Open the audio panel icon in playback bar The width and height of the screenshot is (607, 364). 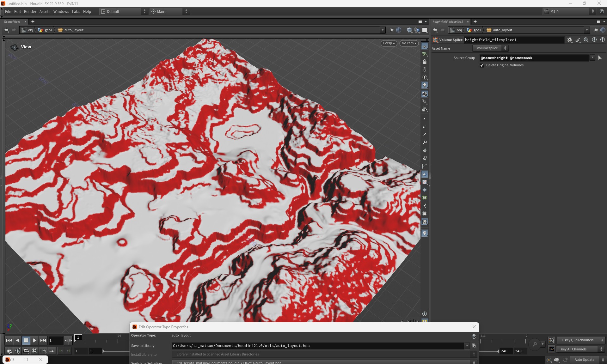pyautogui.click(x=17, y=351)
